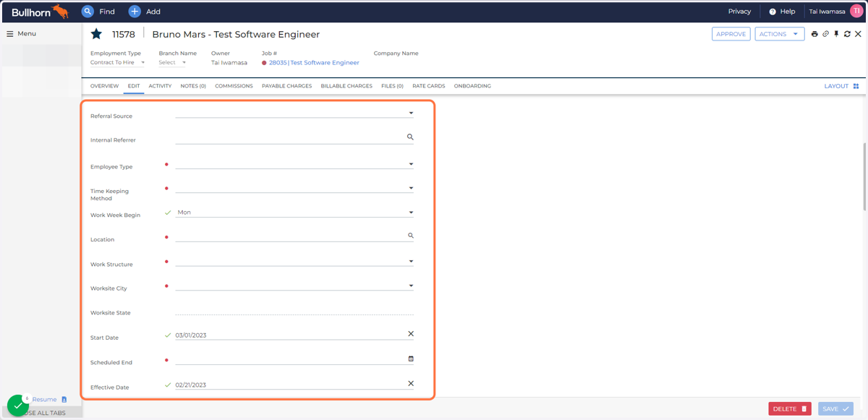Open the NOTES (0) tab
This screenshot has width=868, height=420.
pos(193,86)
